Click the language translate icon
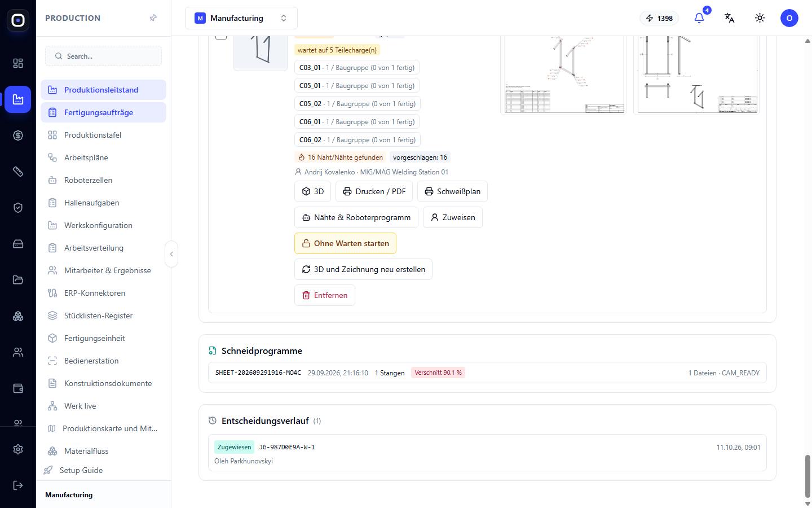812x508 pixels. point(730,18)
